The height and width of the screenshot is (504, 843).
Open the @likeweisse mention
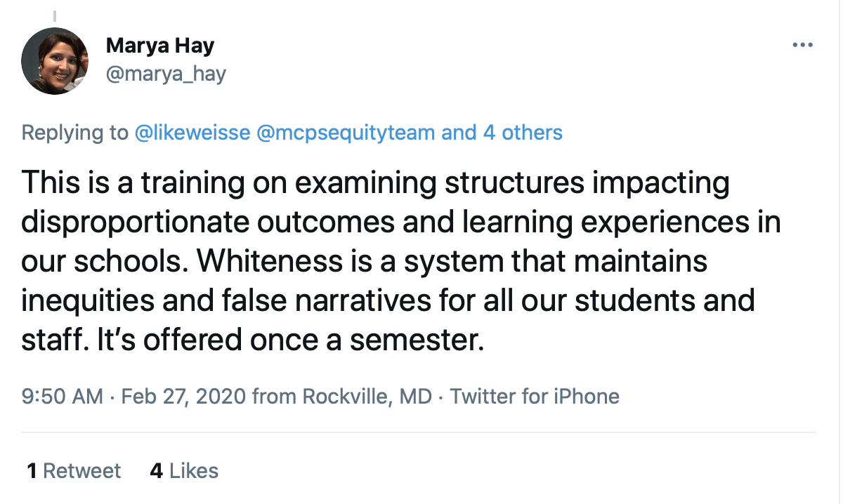192,132
